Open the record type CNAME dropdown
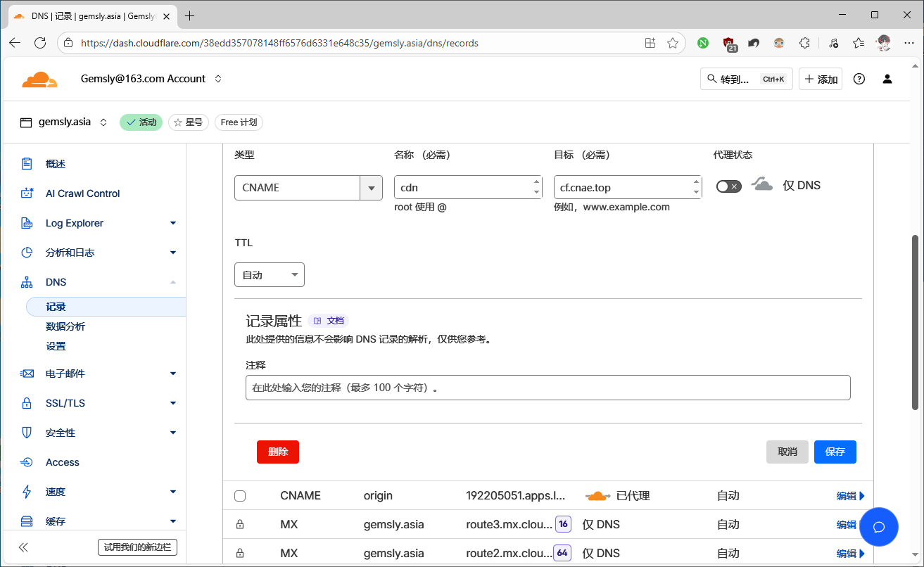 (308, 188)
